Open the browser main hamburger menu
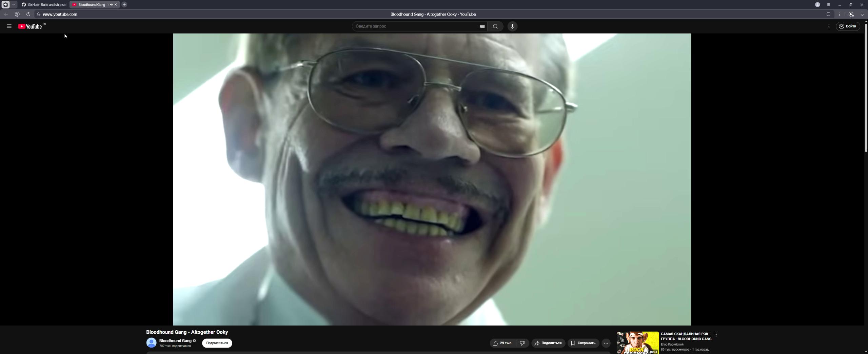This screenshot has height=354, width=868. tap(829, 5)
